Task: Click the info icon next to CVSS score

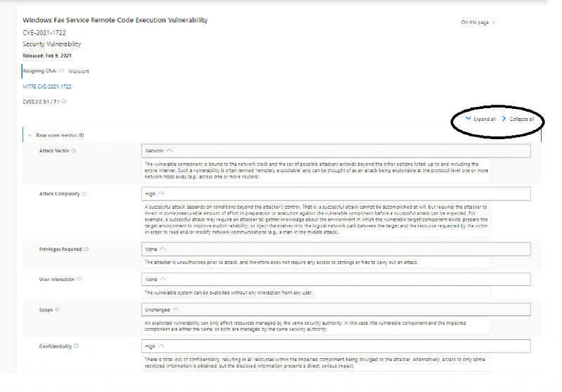Action: point(65,102)
